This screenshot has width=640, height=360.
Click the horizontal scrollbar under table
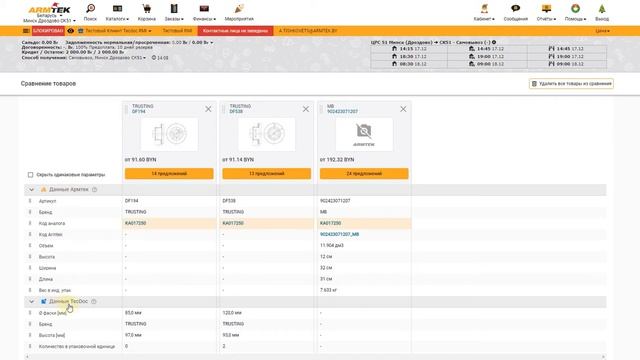[x=315, y=357]
